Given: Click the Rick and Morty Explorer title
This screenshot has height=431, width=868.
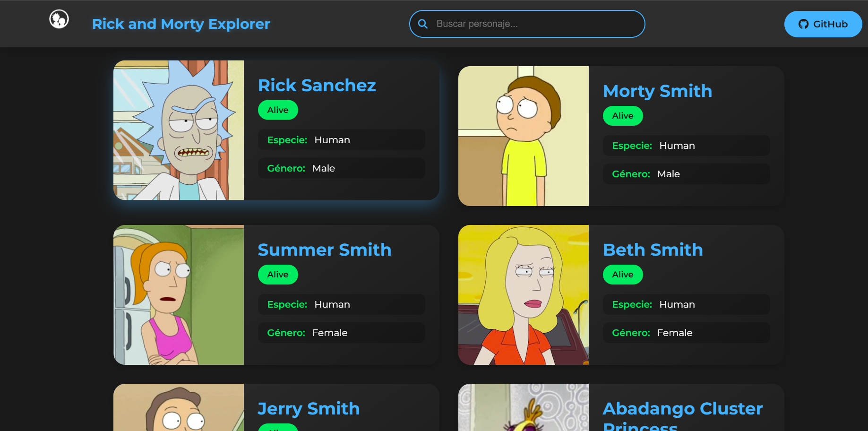Looking at the screenshot, I should pyautogui.click(x=181, y=24).
